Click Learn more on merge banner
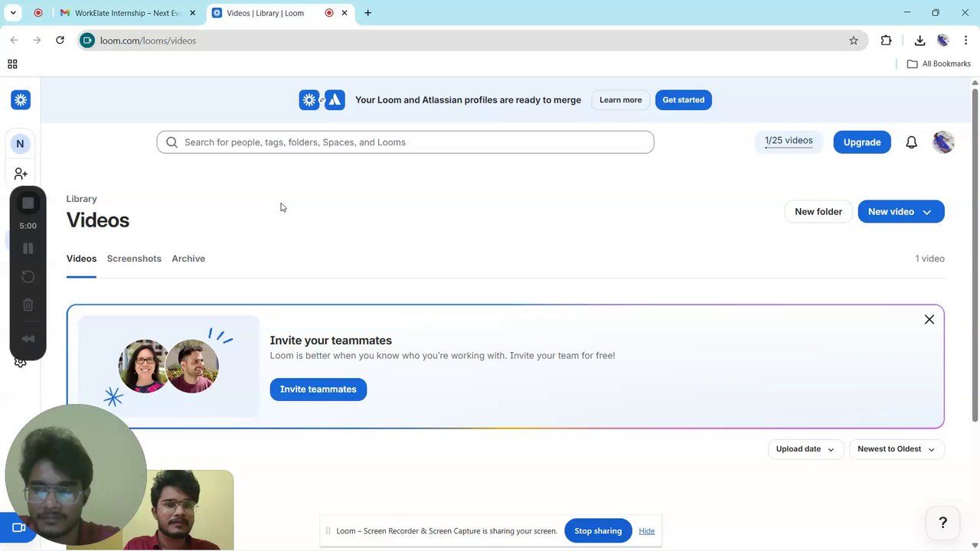 [x=621, y=100]
